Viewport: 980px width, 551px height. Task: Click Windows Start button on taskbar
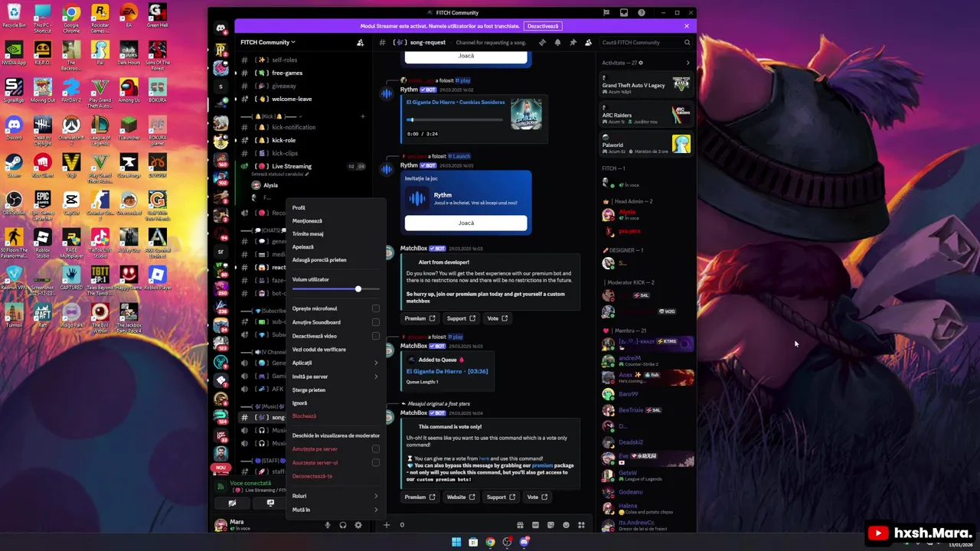coord(456,542)
